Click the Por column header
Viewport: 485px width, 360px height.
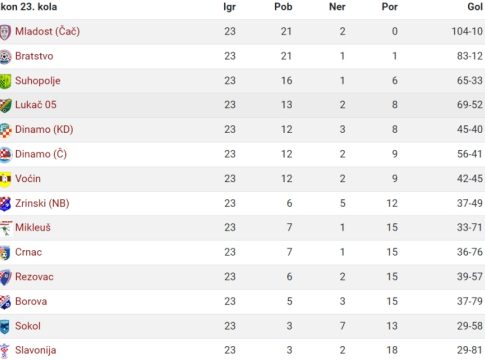pyautogui.click(x=389, y=7)
